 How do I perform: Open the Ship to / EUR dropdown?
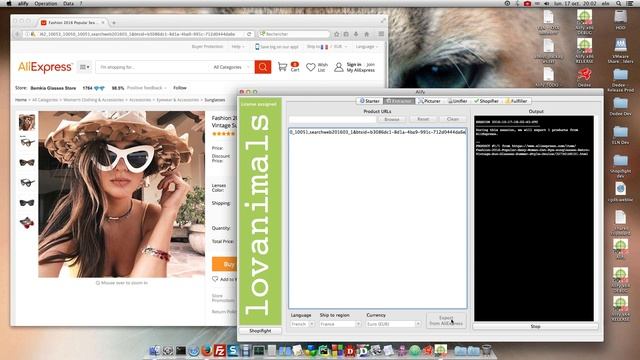tap(327, 47)
